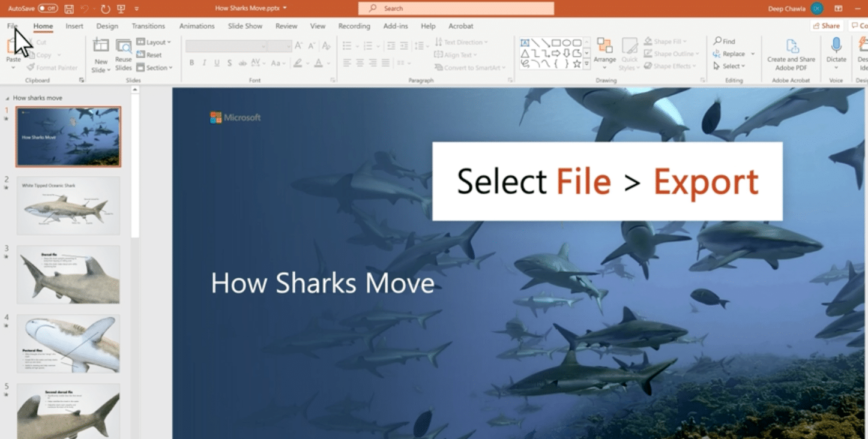This screenshot has width=868, height=439.
Task: Apply Bold formatting
Action: (x=191, y=63)
